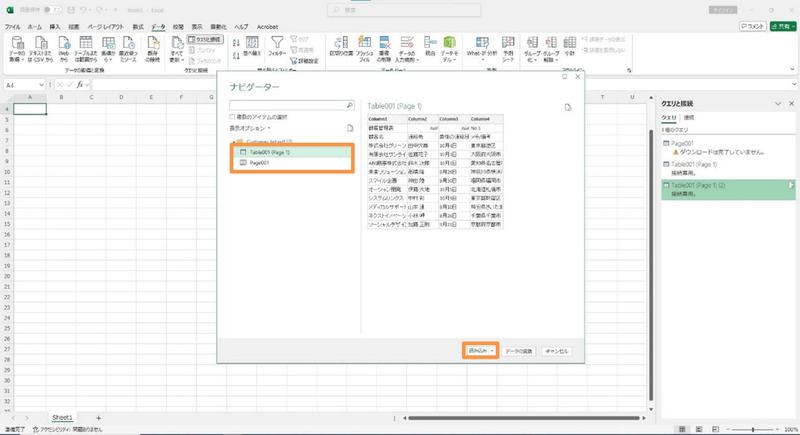Switch to 接続 tab in queries pane
The image size is (800, 435).
687,118
